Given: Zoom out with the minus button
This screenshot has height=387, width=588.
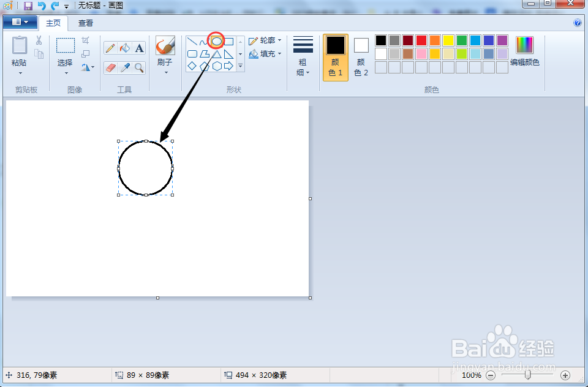Looking at the screenshot, I should click(491, 375).
